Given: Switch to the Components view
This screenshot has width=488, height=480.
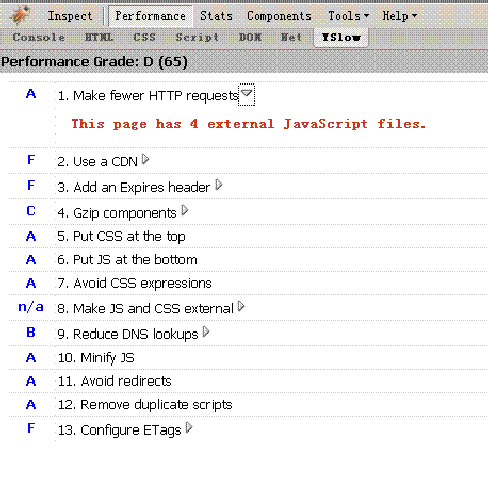Looking at the screenshot, I should [x=279, y=16].
